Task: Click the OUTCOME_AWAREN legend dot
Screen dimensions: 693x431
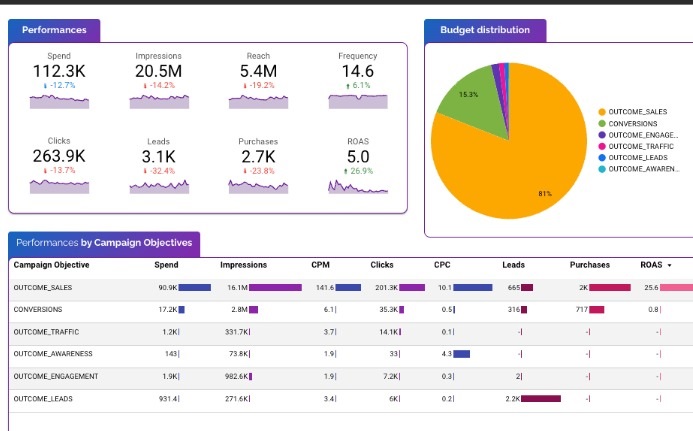Action: (600, 168)
